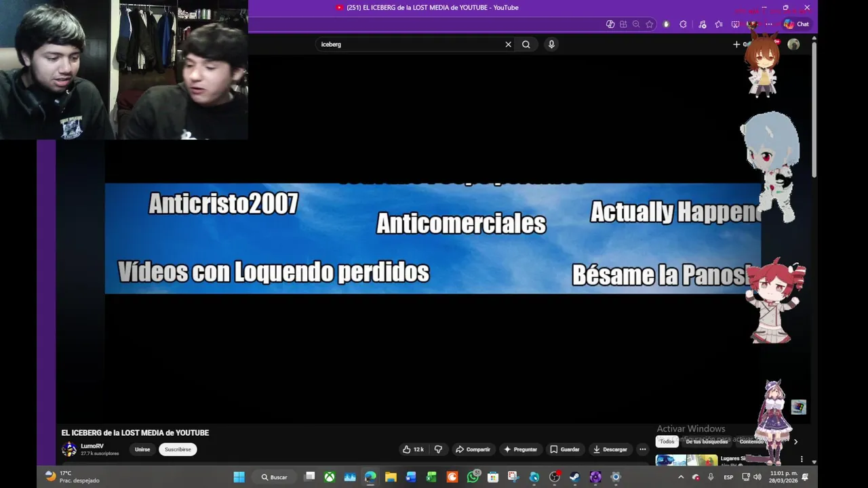Image resolution: width=868 pixels, height=488 pixels.
Task: Open OBS Studio from taskbar
Action: tap(555, 477)
